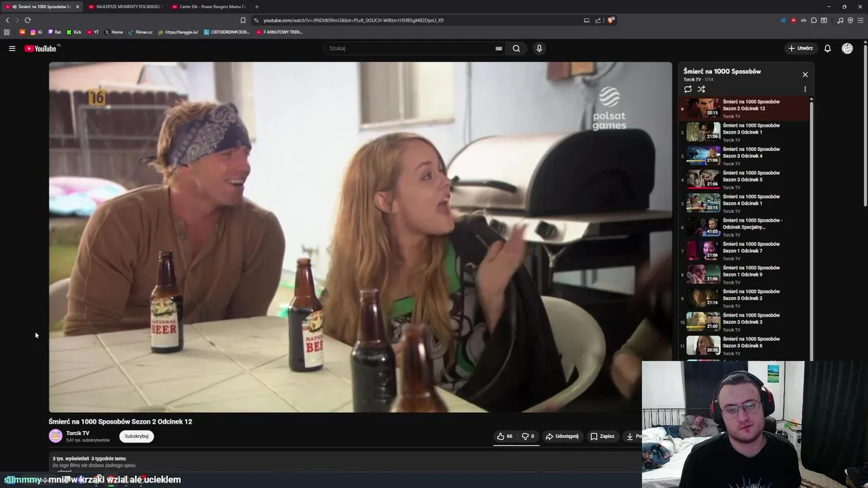Open Torcik TV channel name link
This screenshot has height=488, width=868.
click(x=77, y=433)
